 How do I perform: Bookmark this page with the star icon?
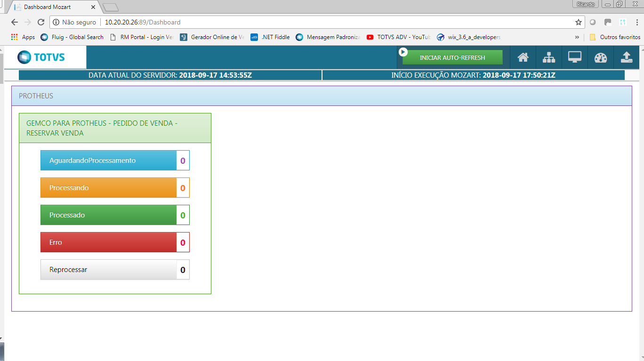tap(579, 22)
